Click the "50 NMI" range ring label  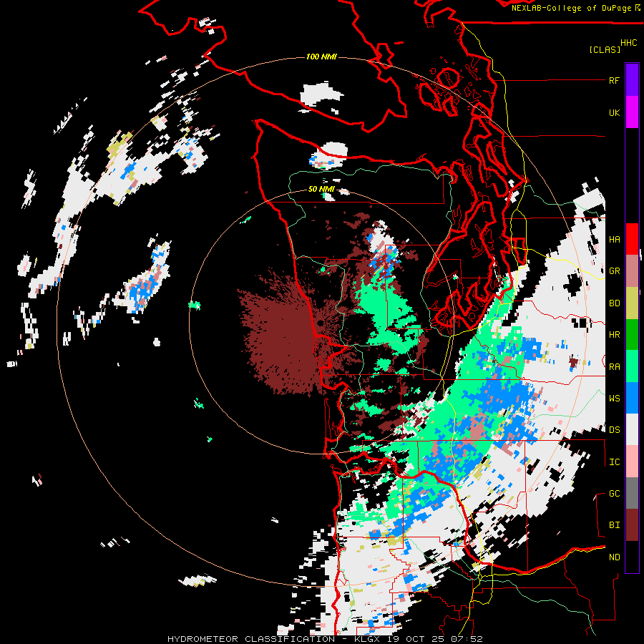click(321, 190)
